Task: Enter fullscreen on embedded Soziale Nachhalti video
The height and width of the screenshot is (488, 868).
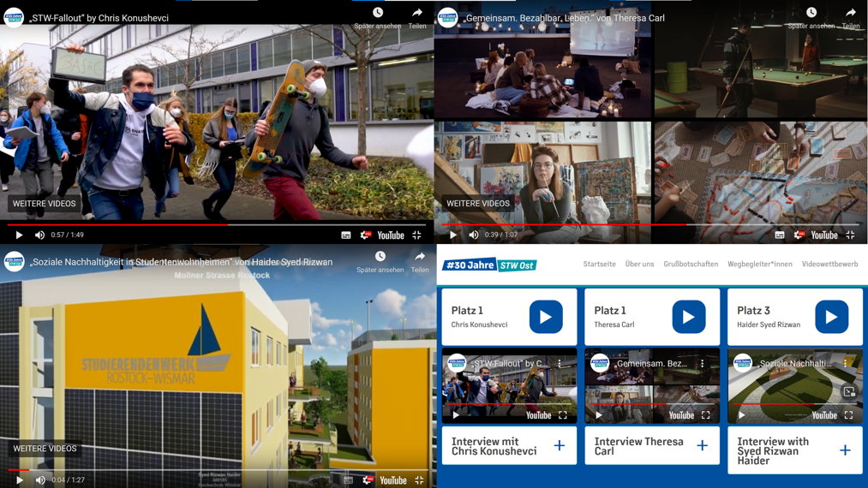Action: coord(848,415)
